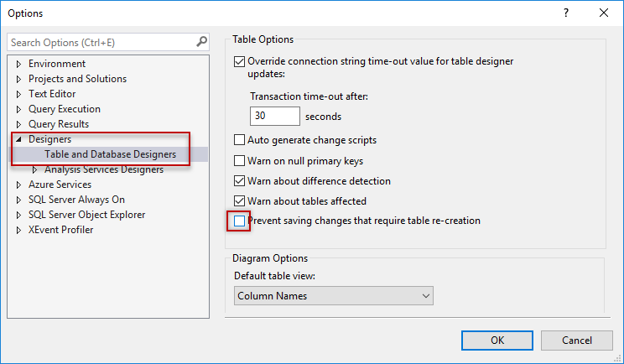Select the XEvent Profiler category
Screen dimensions: 624x364
tap(60, 230)
